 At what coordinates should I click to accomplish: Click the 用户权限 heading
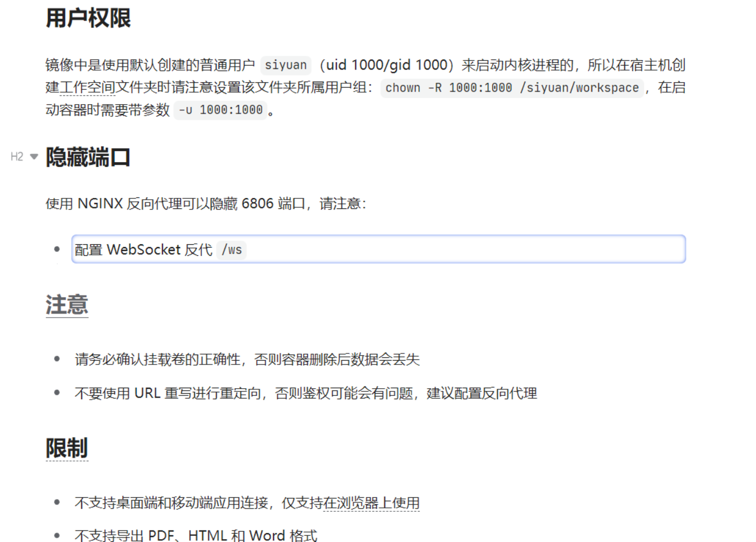(x=88, y=18)
